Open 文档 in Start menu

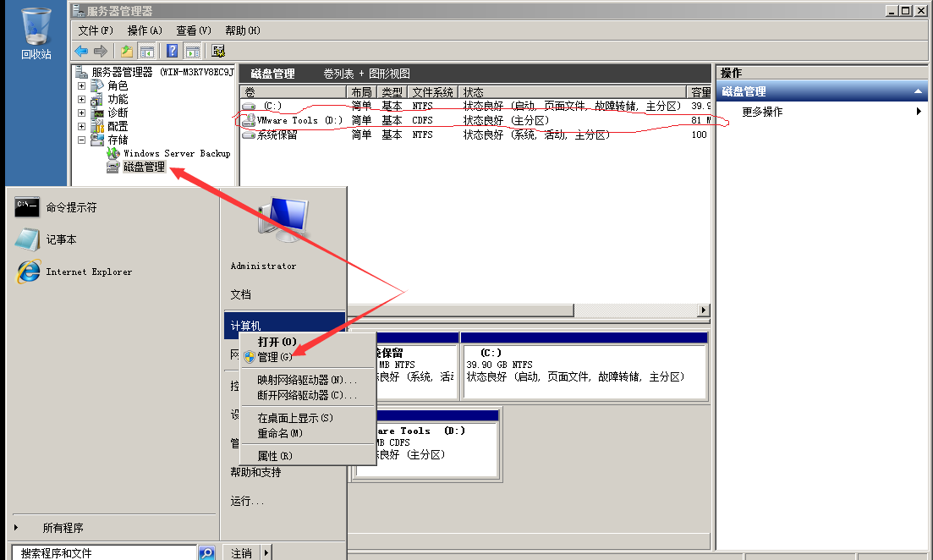pyautogui.click(x=240, y=294)
